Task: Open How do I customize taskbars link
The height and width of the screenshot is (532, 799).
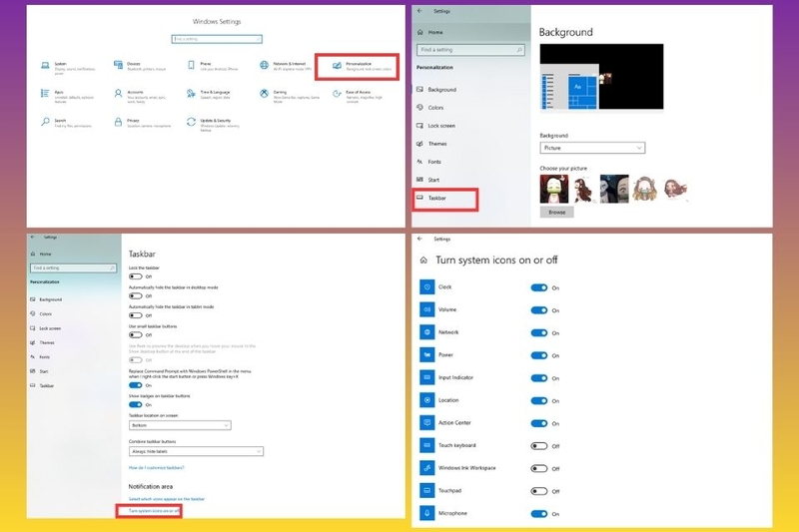Action: [157, 467]
